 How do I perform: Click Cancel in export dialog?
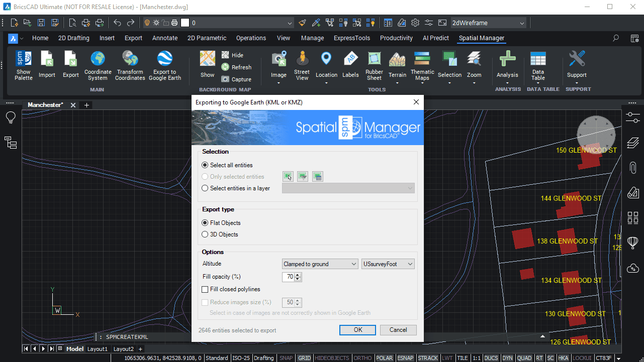[398, 330]
